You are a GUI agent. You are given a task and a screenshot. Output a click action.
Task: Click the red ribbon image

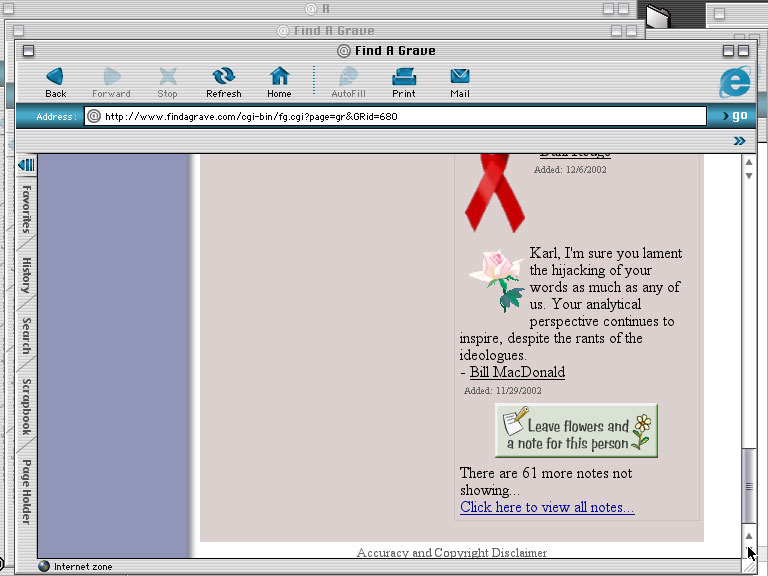[x=493, y=191]
